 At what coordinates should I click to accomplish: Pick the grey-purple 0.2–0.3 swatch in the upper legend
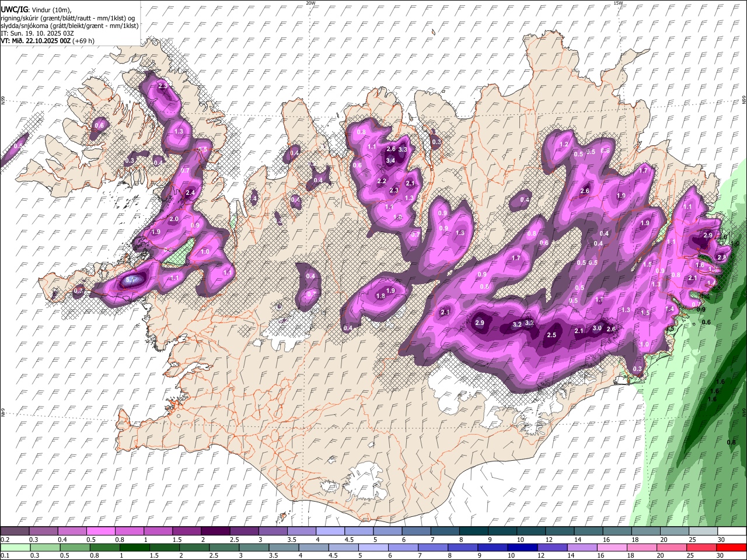pos(15,531)
